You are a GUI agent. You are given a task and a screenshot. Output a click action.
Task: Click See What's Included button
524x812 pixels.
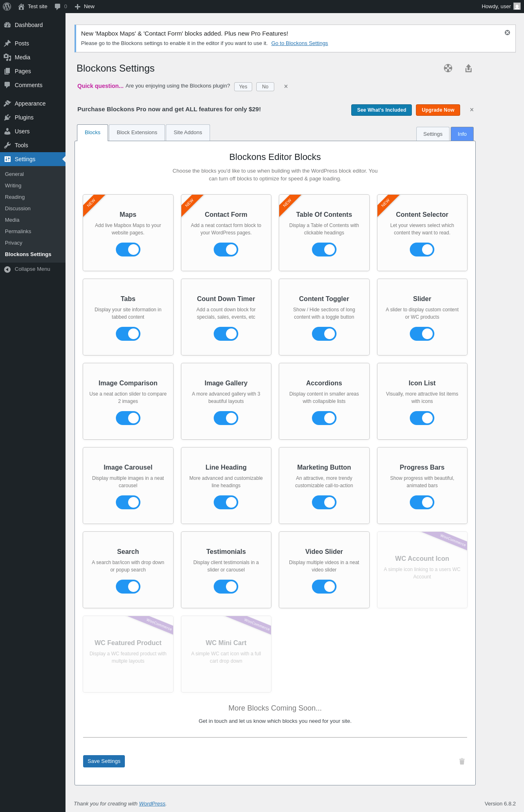pos(382,110)
